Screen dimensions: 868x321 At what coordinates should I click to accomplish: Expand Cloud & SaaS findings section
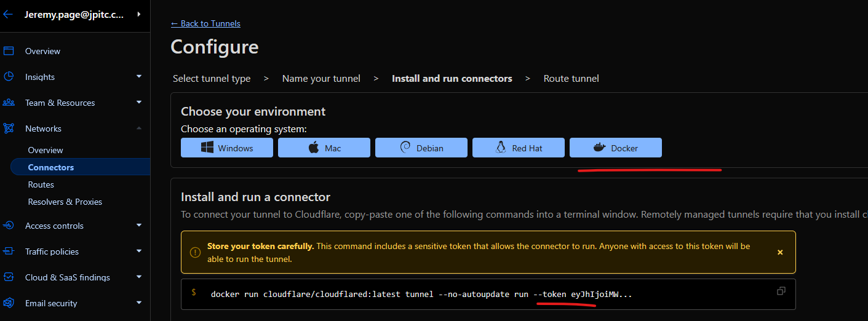(x=139, y=277)
